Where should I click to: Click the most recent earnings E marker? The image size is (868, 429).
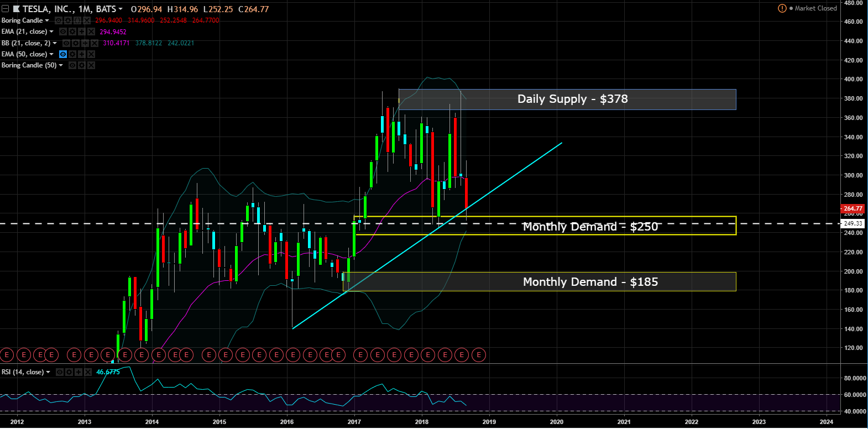click(x=479, y=355)
